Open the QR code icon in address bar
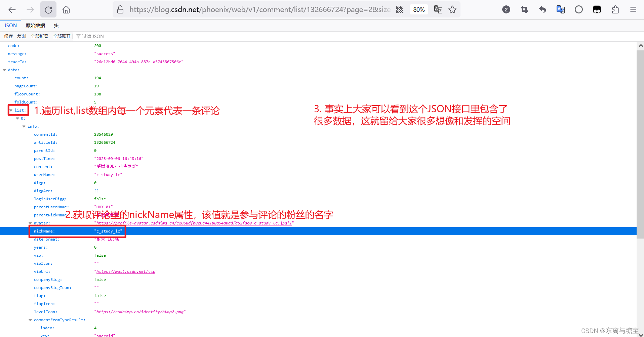The height and width of the screenshot is (337, 644). click(400, 10)
